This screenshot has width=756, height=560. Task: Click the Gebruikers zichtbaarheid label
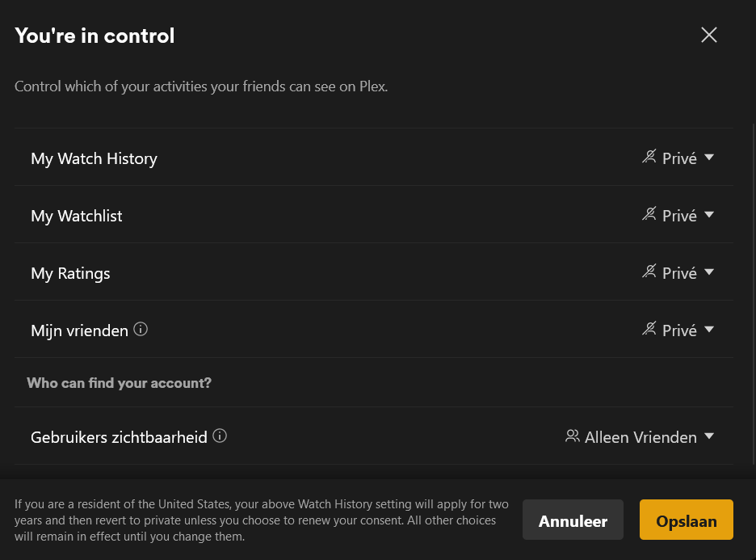pyautogui.click(x=119, y=437)
